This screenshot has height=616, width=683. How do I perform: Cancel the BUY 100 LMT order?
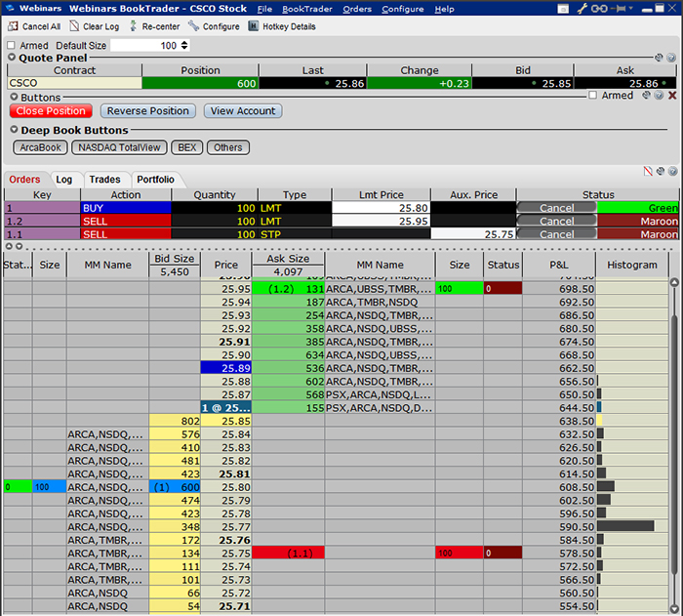click(x=556, y=208)
